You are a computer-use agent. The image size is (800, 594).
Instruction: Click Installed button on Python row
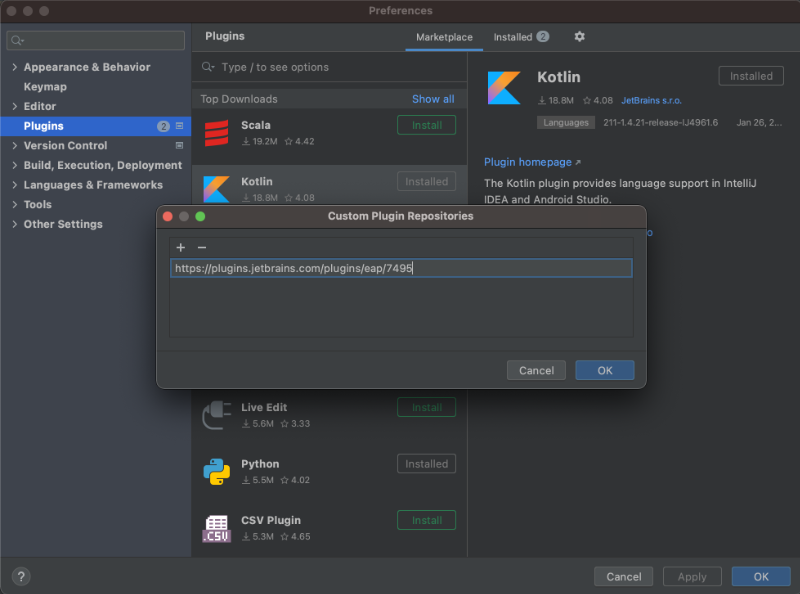427,464
